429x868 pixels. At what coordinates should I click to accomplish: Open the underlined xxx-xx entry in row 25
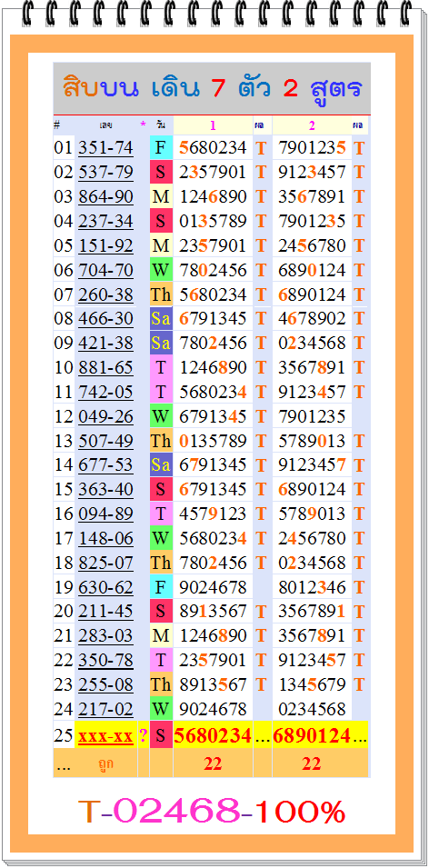pyautogui.click(x=105, y=736)
